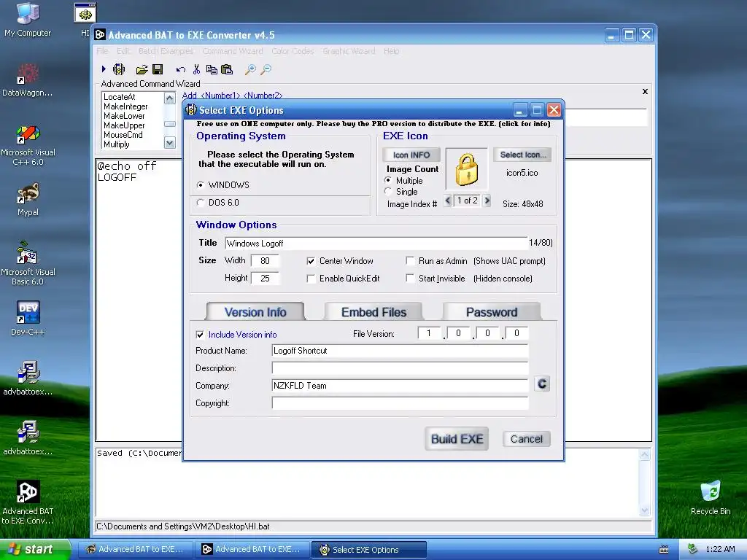Click the empty Description input field

400,368
